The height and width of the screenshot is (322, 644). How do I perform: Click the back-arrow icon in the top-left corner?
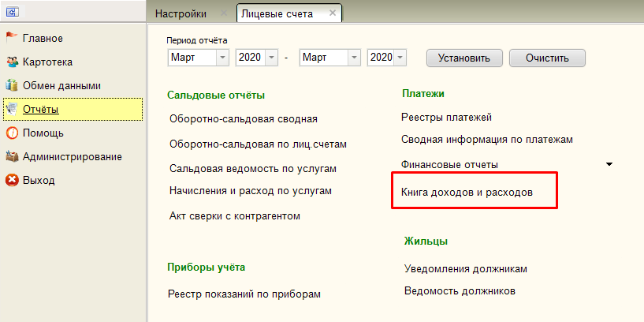[12, 12]
